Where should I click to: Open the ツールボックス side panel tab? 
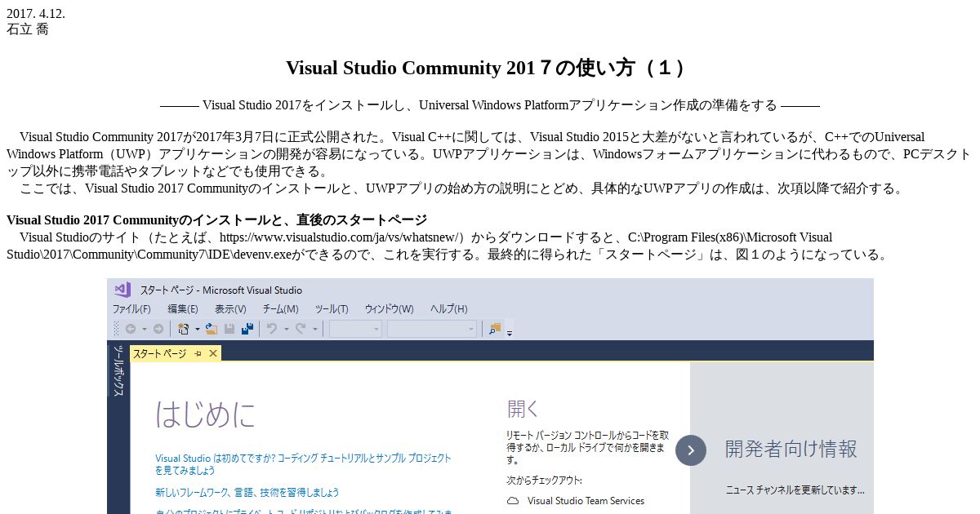tap(118, 371)
